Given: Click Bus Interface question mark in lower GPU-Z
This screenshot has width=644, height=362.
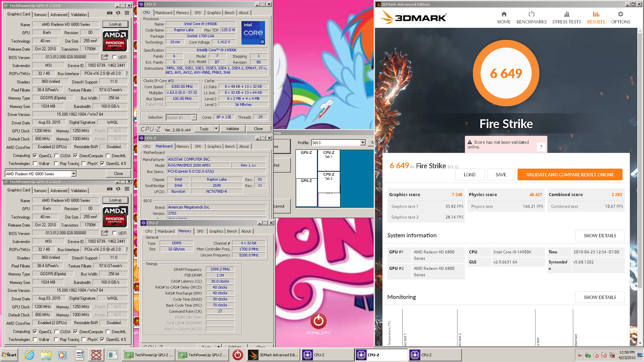Looking at the screenshot, I should (126, 249).
